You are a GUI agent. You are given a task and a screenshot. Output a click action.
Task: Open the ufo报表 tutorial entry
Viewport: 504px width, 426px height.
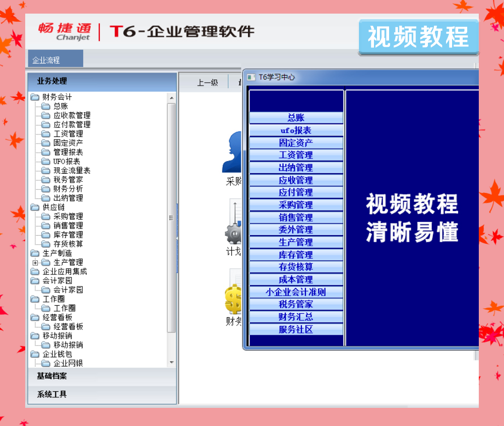[x=296, y=130]
